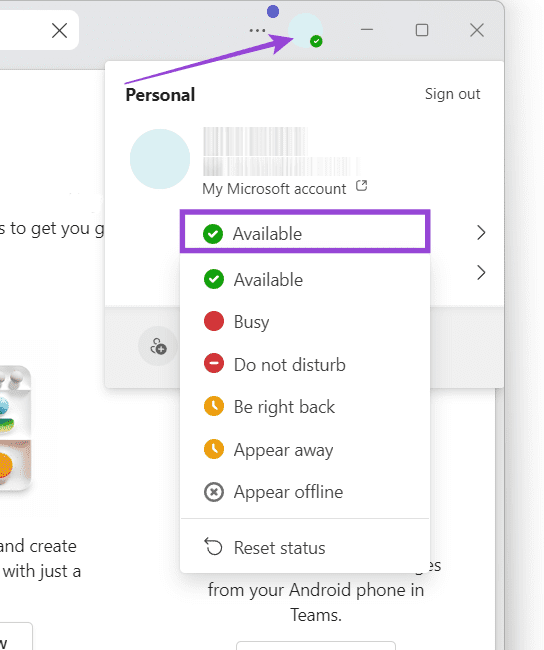Choose Reset status option
The height and width of the screenshot is (650, 544).
point(305,547)
